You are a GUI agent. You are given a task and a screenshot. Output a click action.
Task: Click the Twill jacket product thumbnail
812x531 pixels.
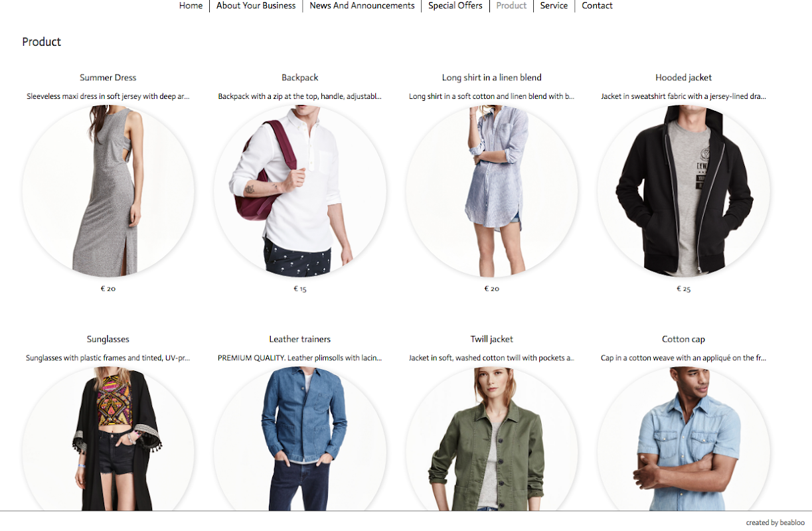point(492,439)
